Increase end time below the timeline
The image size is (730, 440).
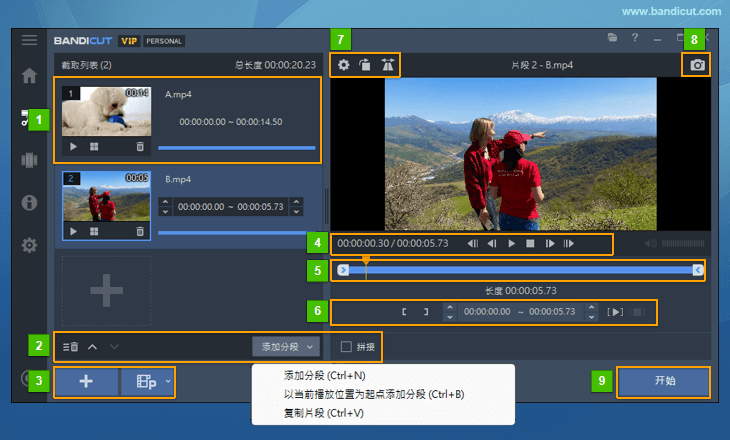coord(591,307)
